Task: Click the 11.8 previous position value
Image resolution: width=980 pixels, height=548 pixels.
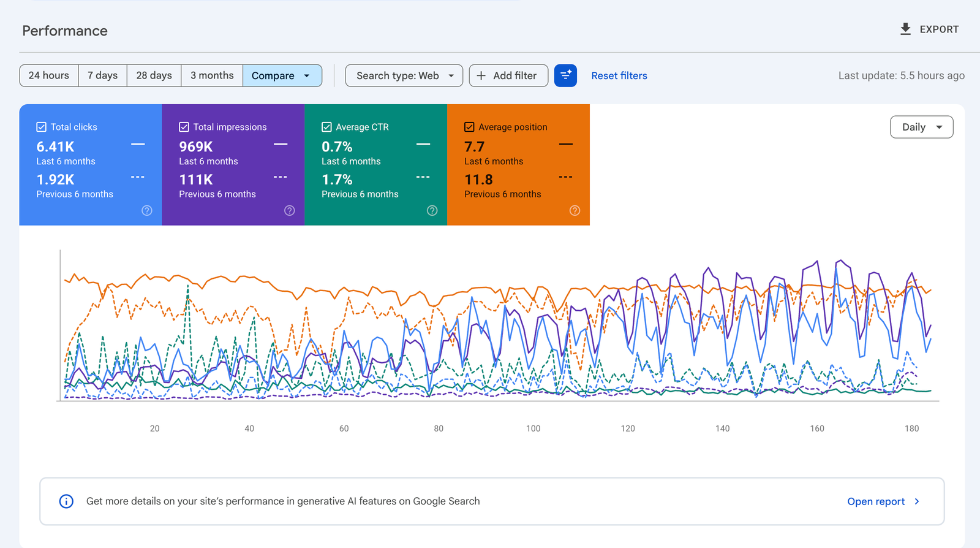Action: (478, 180)
